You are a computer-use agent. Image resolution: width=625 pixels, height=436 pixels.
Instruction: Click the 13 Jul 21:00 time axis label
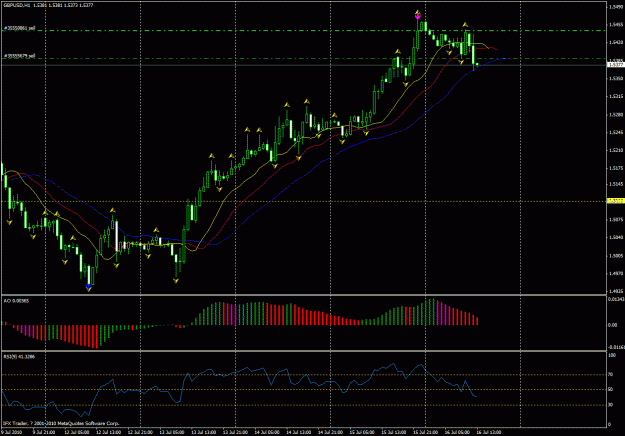point(235,432)
